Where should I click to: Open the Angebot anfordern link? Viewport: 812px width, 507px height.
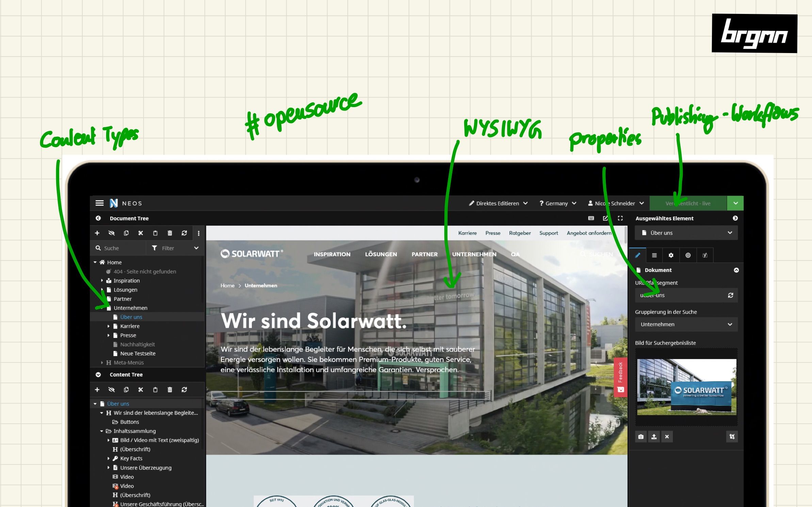589,233
